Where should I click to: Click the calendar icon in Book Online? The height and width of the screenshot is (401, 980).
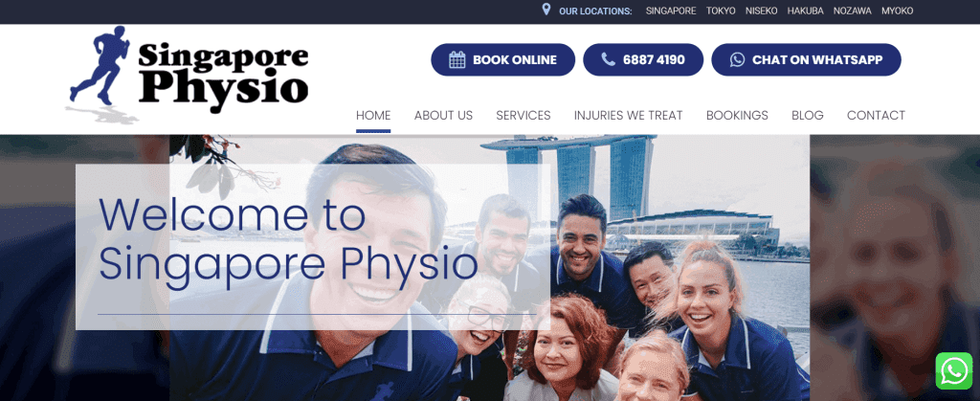[457, 60]
